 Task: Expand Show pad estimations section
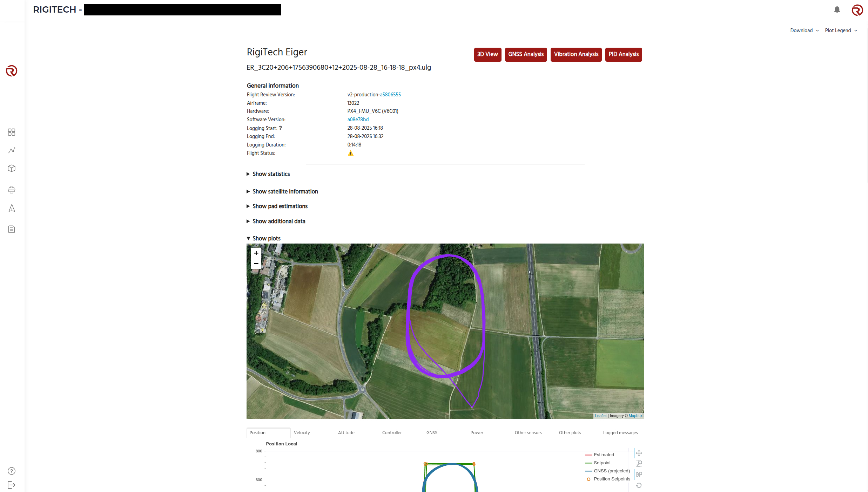click(x=277, y=206)
